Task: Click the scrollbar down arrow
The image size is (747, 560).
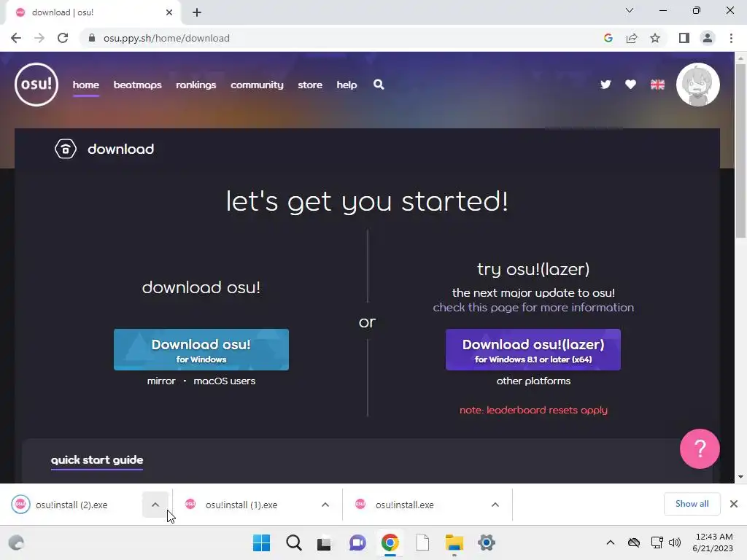Action: pos(741,477)
